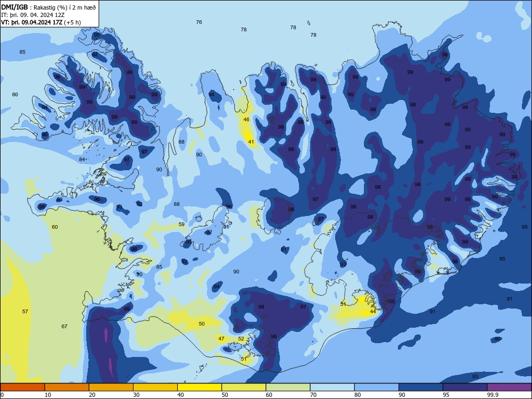Click the '95' legend scale label
532x399 pixels.
[446, 395]
